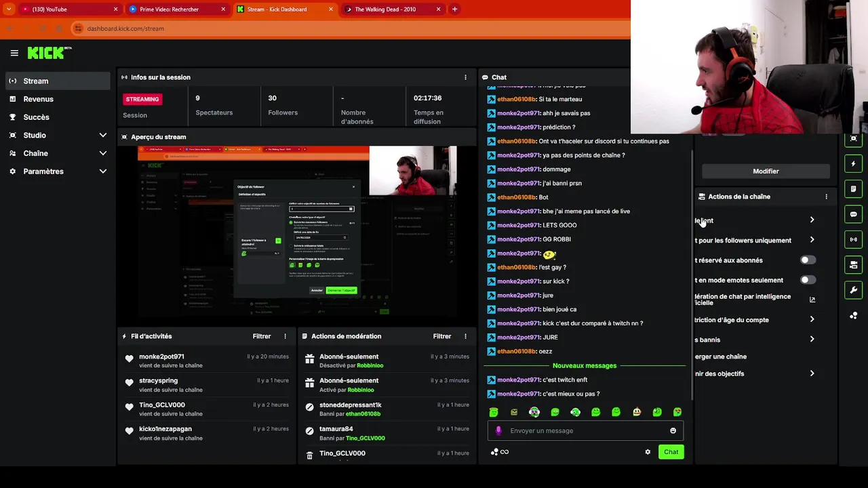Click the heart icon beside stracyspring's follow
Viewport: 868px width, 488px height.
pyautogui.click(x=130, y=383)
